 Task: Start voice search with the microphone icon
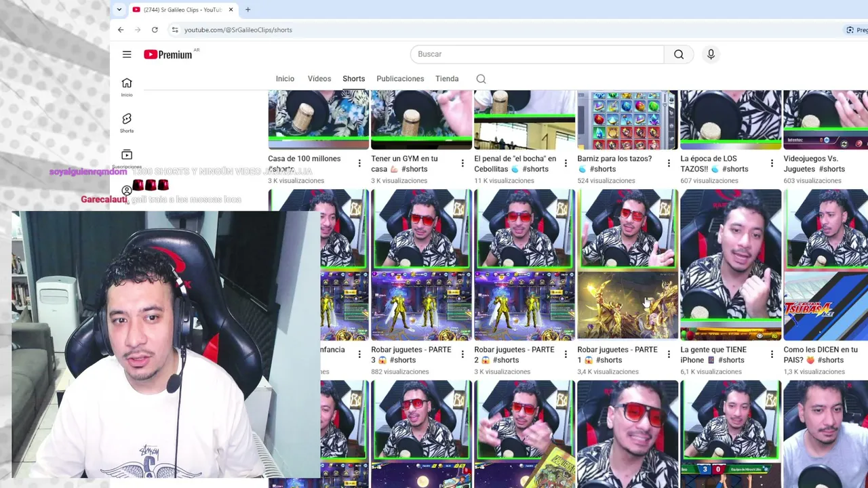pyautogui.click(x=711, y=54)
